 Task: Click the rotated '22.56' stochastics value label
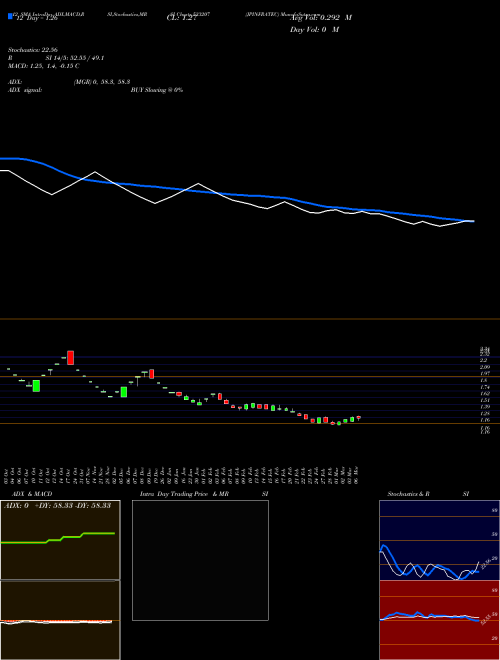coord(484,563)
